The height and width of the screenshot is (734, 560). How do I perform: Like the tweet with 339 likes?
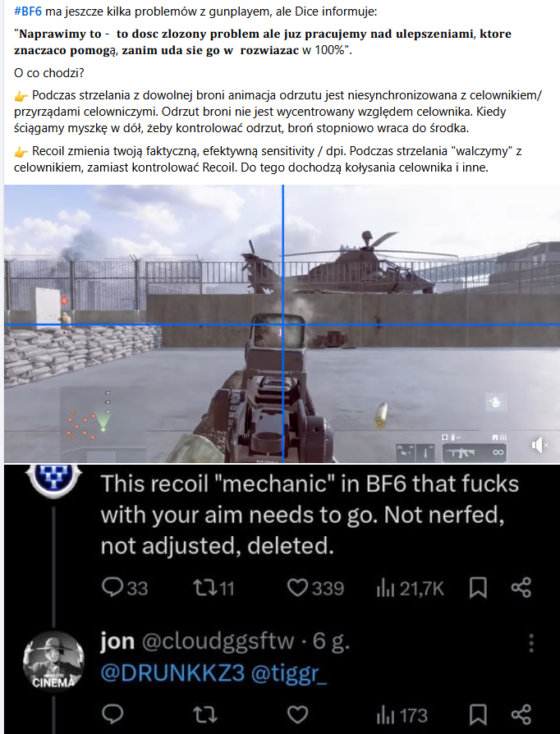(x=315, y=588)
